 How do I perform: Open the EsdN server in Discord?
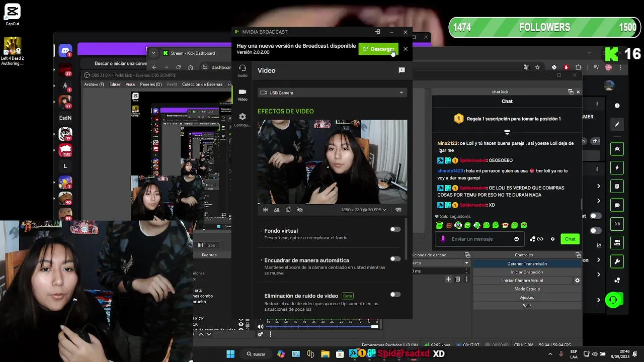coord(65,118)
